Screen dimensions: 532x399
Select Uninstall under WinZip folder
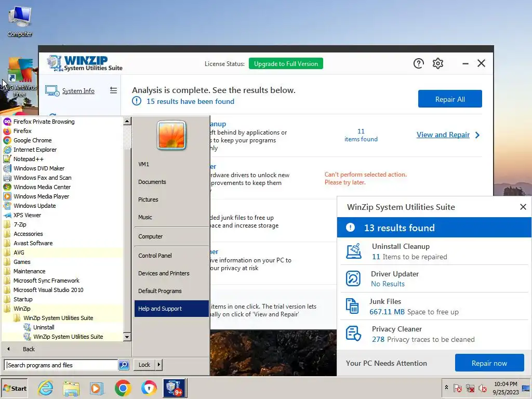point(44,327)
